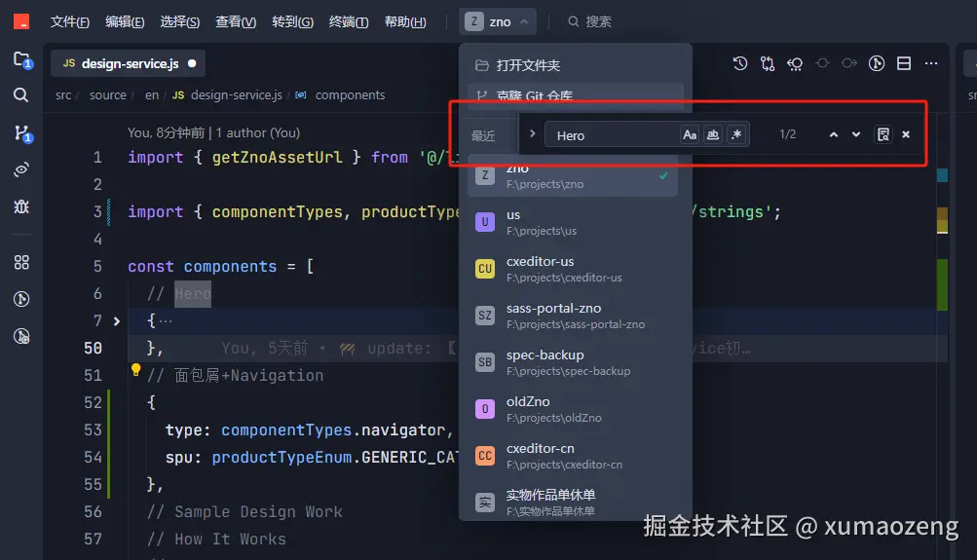Open file history clock icon in editor toolbar

click(739, 63)
